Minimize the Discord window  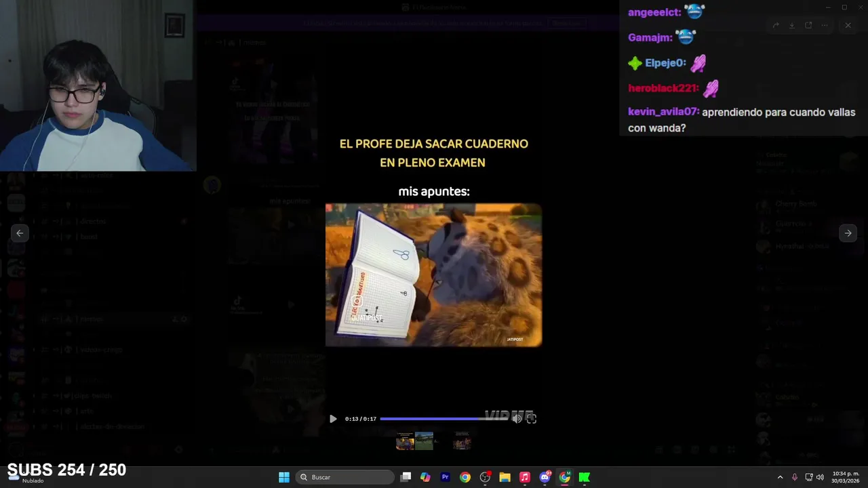[828, 7]
